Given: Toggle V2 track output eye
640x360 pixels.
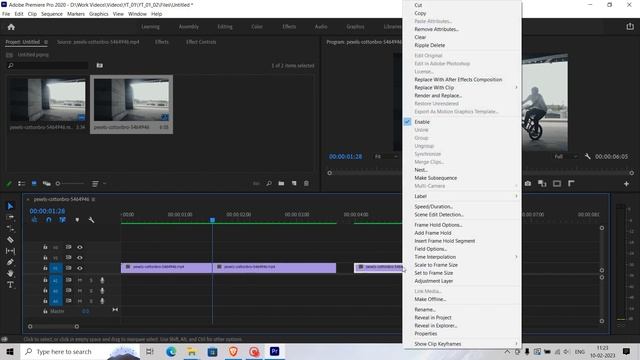Looking at the screenshot, I should click(80, 258).
